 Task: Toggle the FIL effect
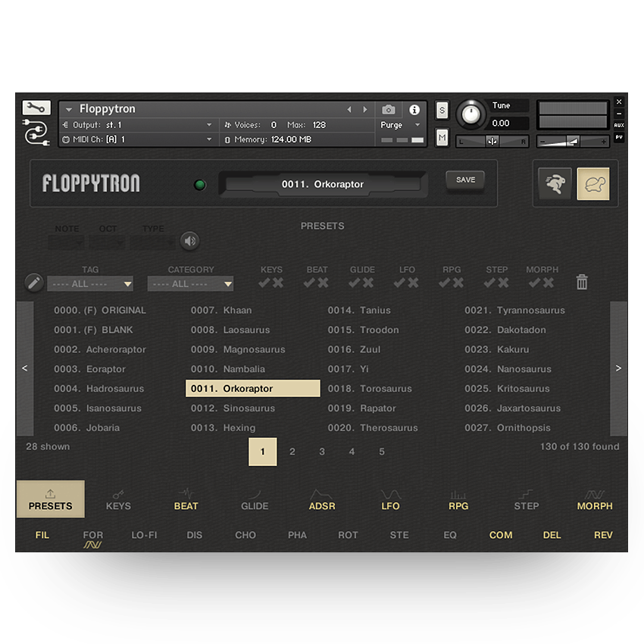click(x=42, y=535)
